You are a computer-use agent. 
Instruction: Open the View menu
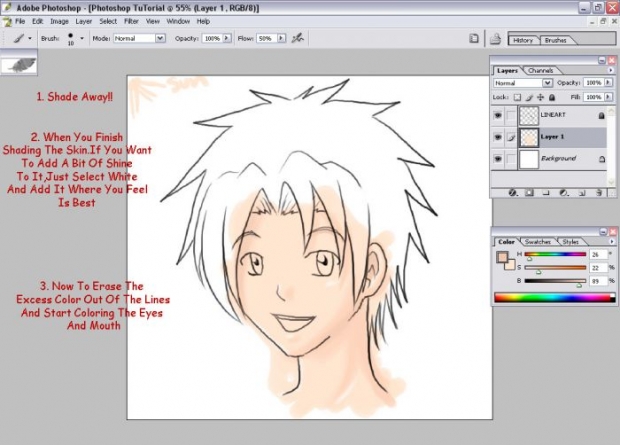click(153, 21)
